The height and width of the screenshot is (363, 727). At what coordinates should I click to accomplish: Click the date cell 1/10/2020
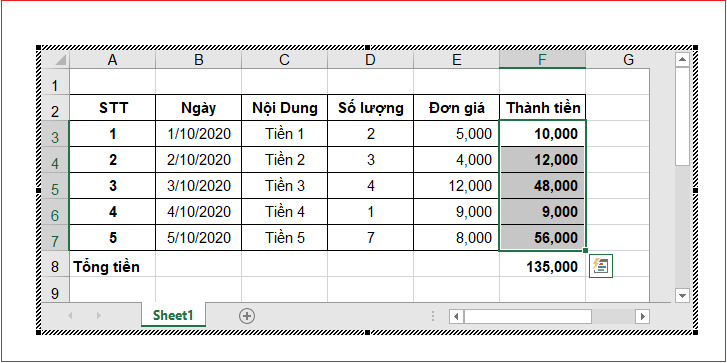[x=198, y=134]
